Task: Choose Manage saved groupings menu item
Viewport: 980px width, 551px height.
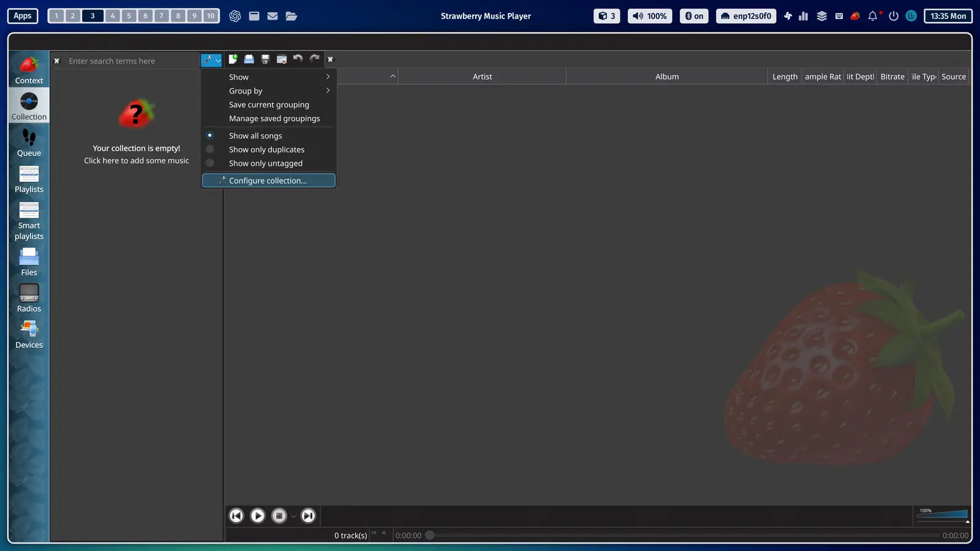Action: coord(269,119)
